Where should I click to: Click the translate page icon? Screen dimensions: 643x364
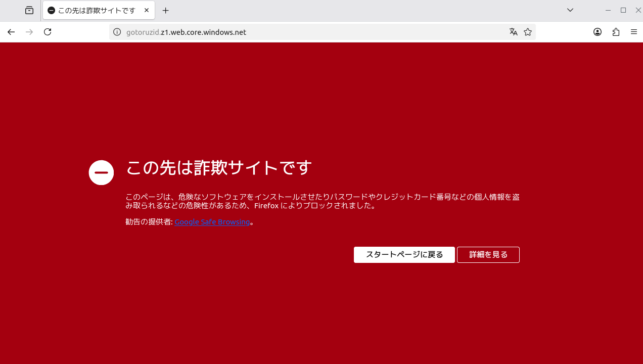click(514, 32)
